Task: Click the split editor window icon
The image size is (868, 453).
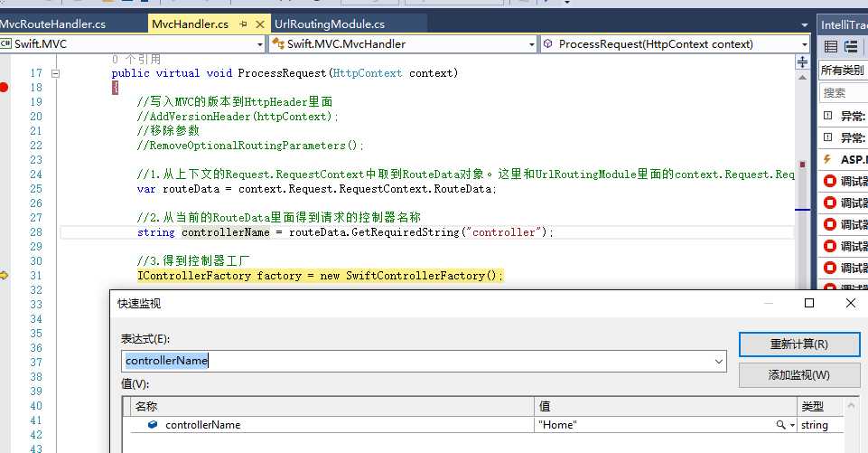Action: point(802,61)
